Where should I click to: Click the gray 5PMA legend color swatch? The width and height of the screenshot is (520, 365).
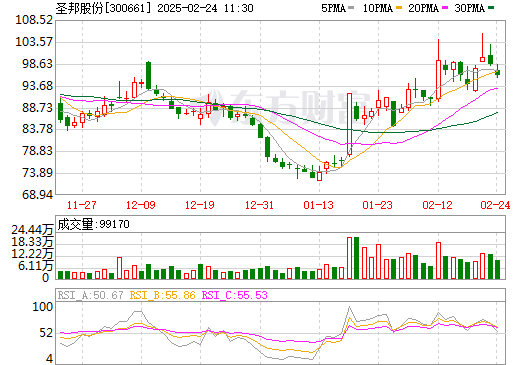(x=351, y=8)
